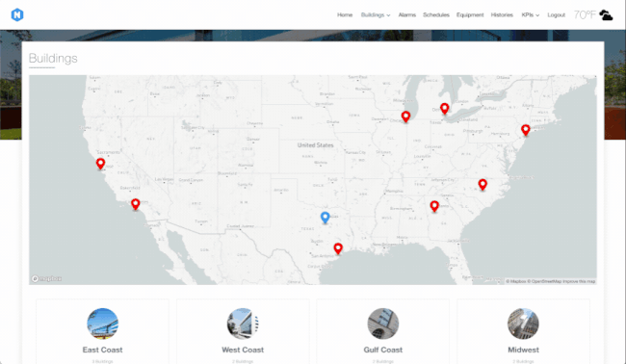Select the red pin near San Francisco
Screen dimensions: 626x364
(100, 164)
